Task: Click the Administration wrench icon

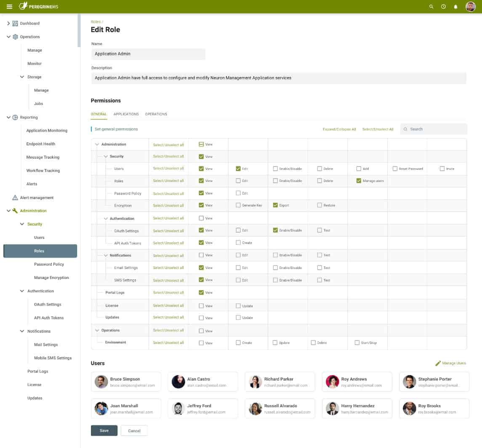Action: 15,211
